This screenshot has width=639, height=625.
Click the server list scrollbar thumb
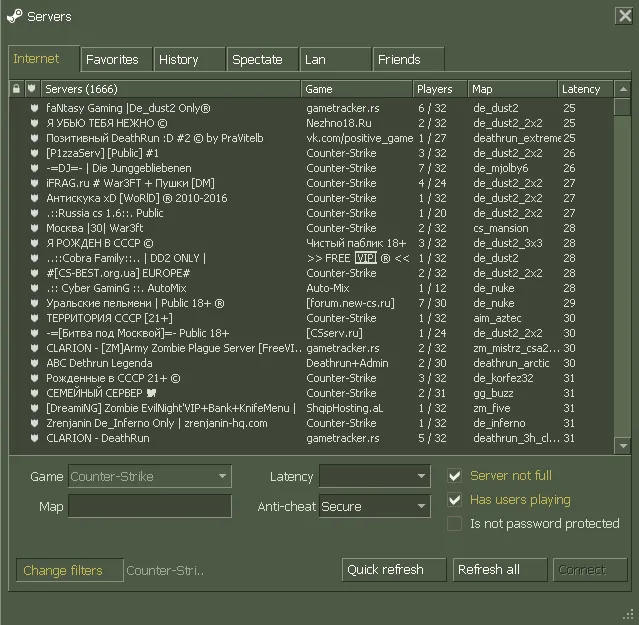coord(623,107)
